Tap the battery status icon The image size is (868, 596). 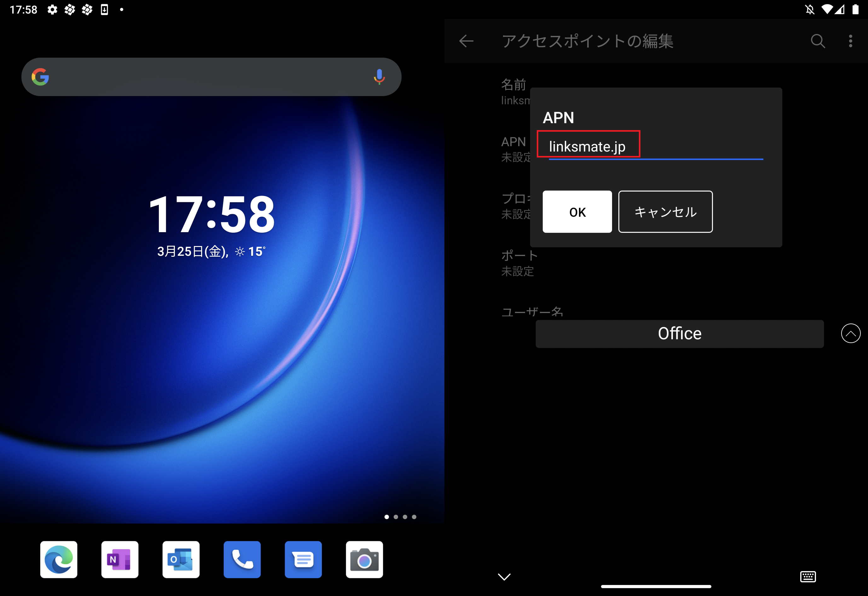coord(855,9)
